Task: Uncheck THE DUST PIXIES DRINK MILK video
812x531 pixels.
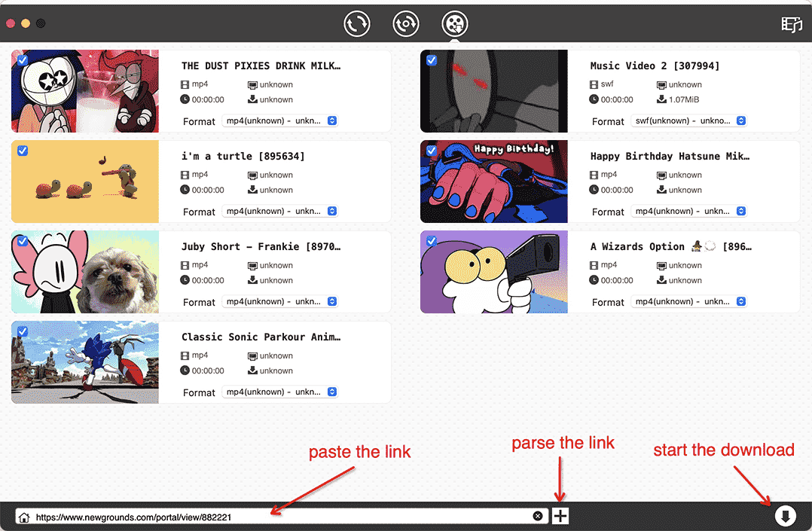Action: click(23, 60)
